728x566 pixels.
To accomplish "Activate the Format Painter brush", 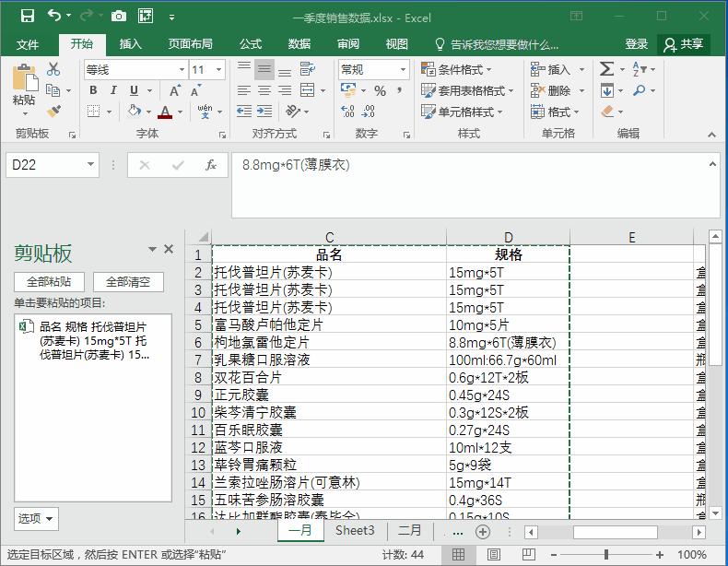I will click(53, 112).
